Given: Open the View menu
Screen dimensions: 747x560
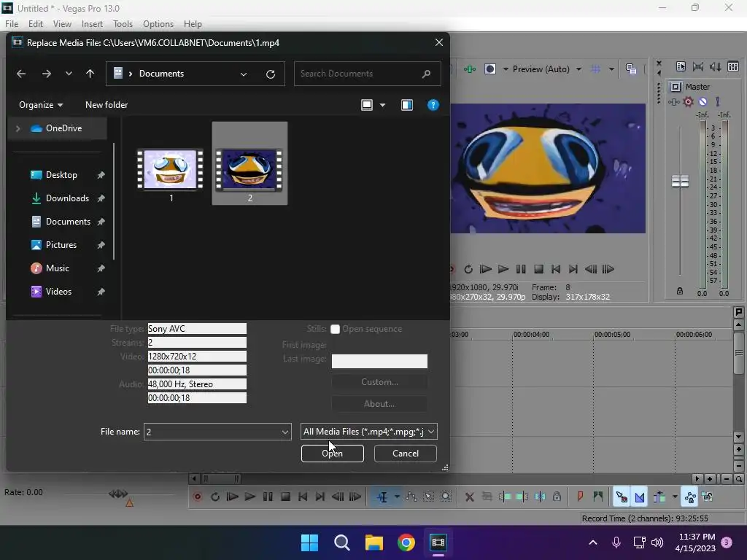Looking at the screenshot, I should coord(62,24).
